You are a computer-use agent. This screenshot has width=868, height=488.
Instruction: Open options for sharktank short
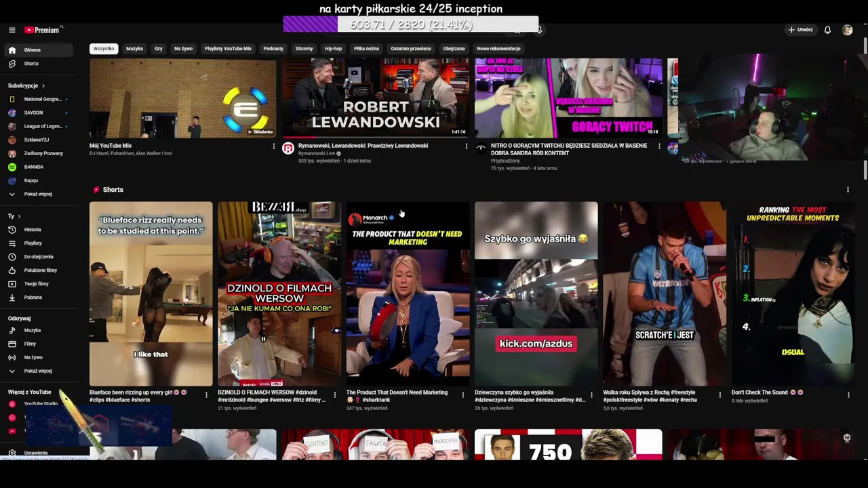(463, 394)
